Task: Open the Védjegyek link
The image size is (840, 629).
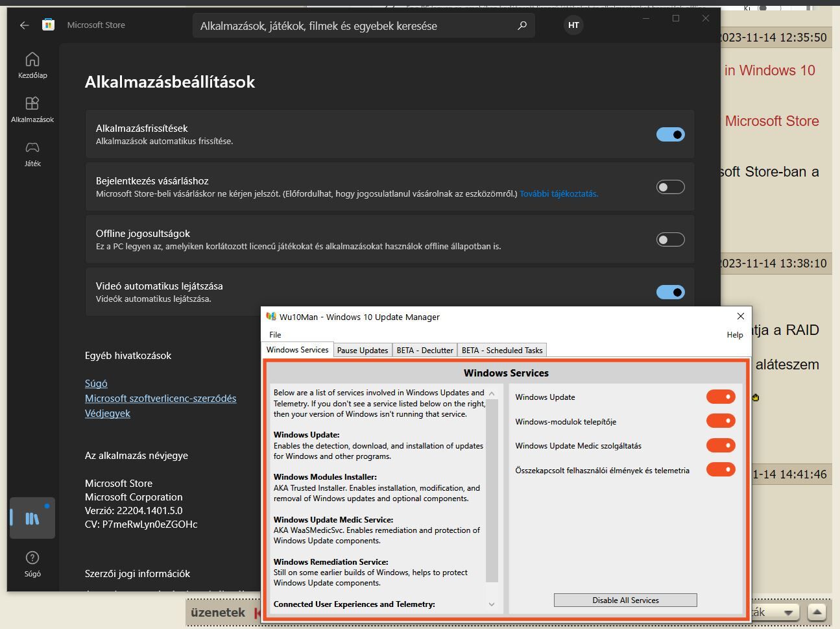Action: coord(108,413)
